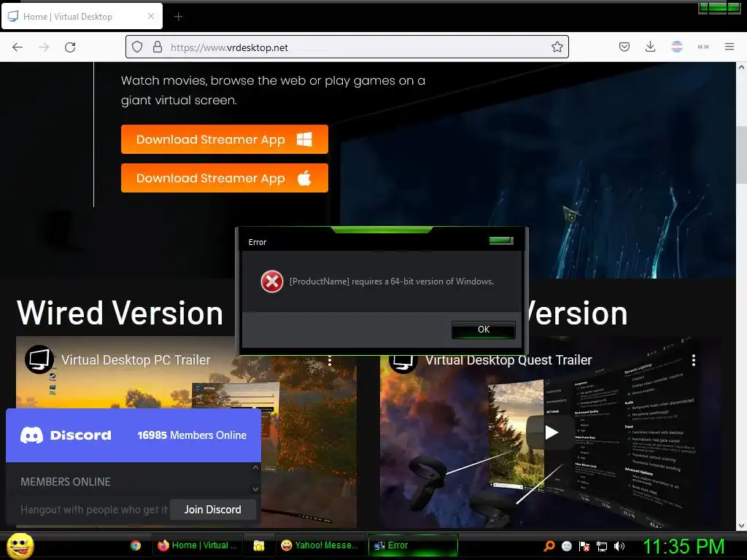
Task: Open the Virtual Desktop Quest Trailer title
Action: [508, 360]
